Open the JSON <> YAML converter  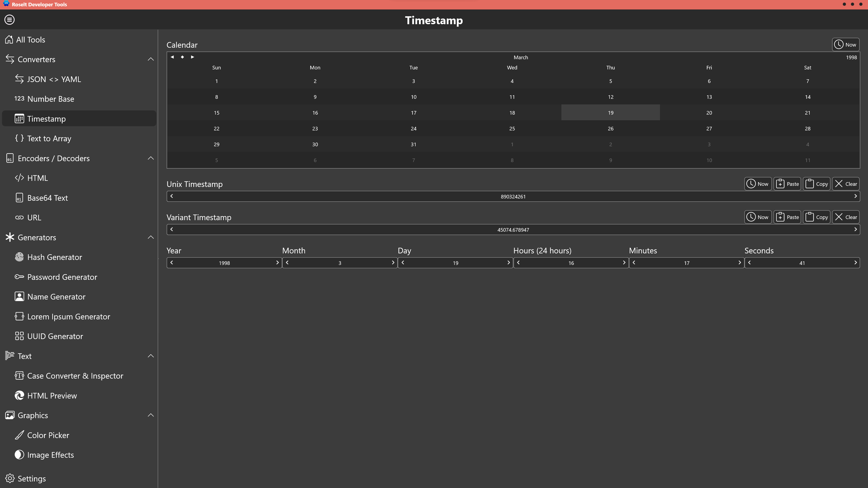54,79
